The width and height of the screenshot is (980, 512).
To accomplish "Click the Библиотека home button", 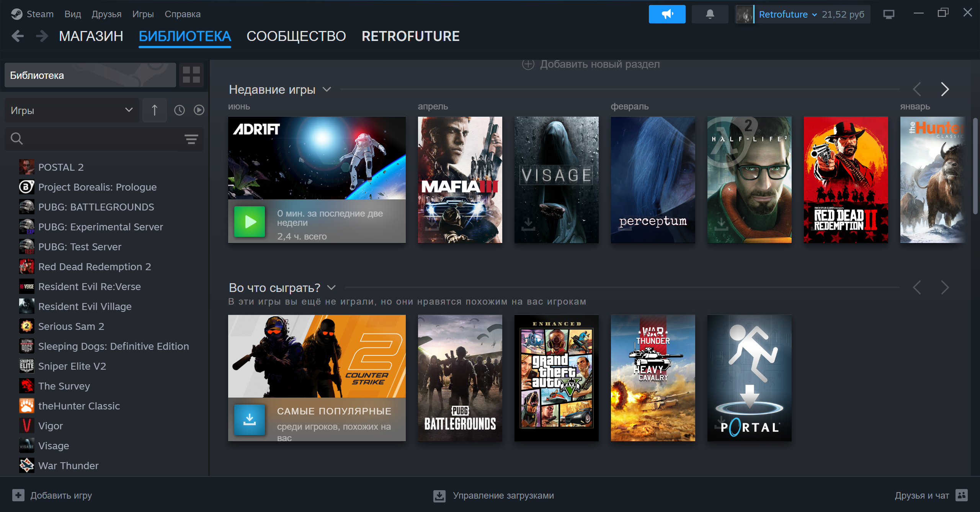I will [90, 75].
